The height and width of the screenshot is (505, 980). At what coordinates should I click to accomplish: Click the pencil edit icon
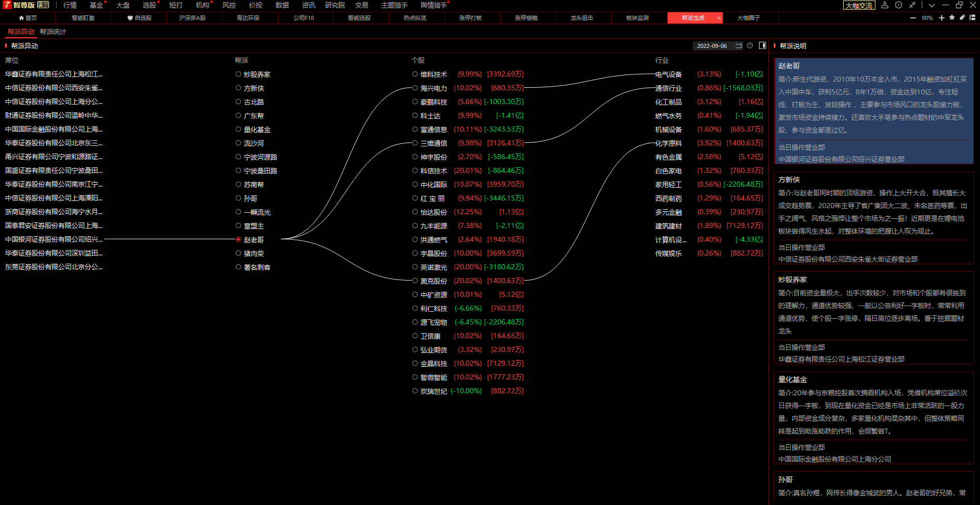point(962,17)
